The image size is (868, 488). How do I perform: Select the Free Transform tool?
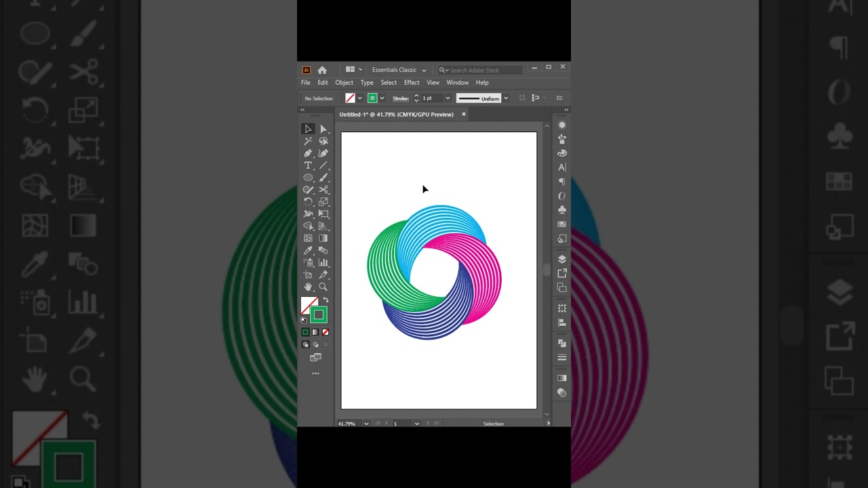tap(323, 214)
